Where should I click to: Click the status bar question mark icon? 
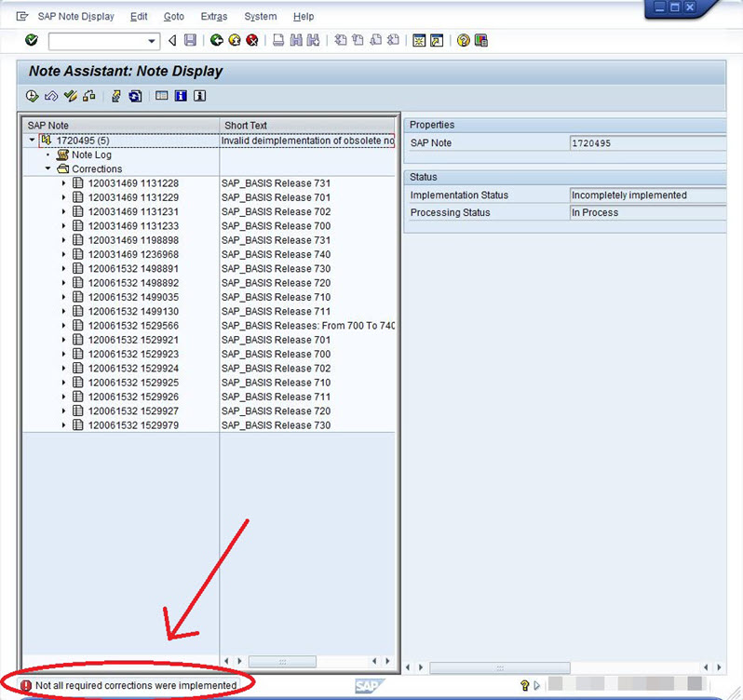pyautogui.click(x=524, y=685)
